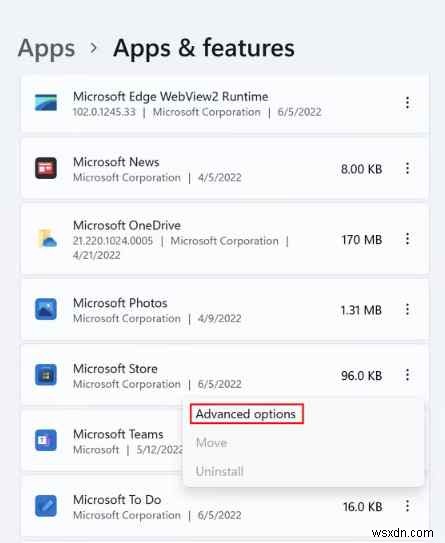Click the Microsoft News app icon

46,168
